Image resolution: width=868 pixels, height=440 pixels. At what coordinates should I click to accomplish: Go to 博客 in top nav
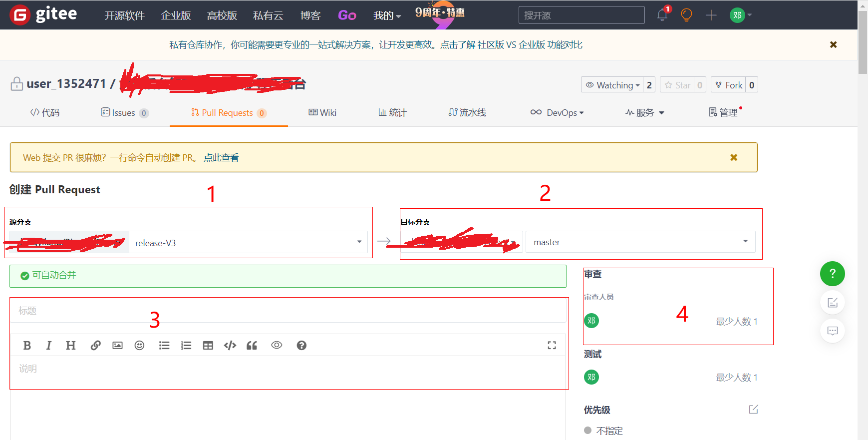pyautogui.click(x=310, y=15)
